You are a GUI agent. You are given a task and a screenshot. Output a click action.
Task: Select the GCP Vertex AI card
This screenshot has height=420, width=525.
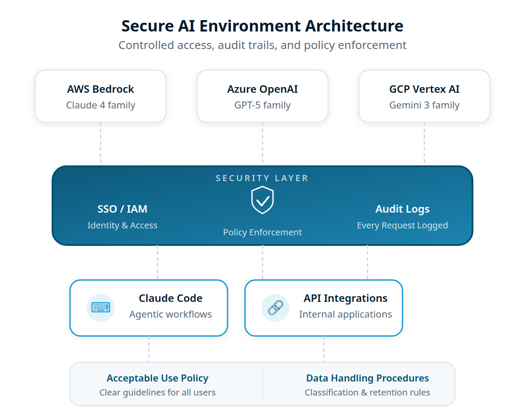click(424, 96)
